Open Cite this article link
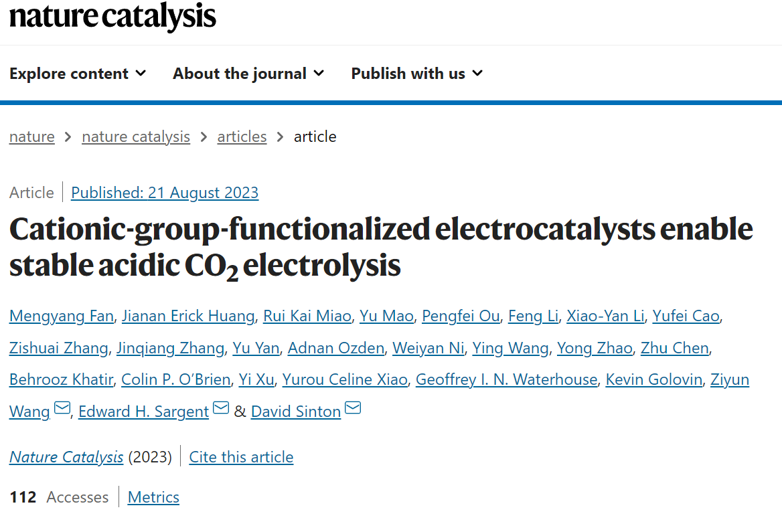The image size is (782, 532). (241, 456)
